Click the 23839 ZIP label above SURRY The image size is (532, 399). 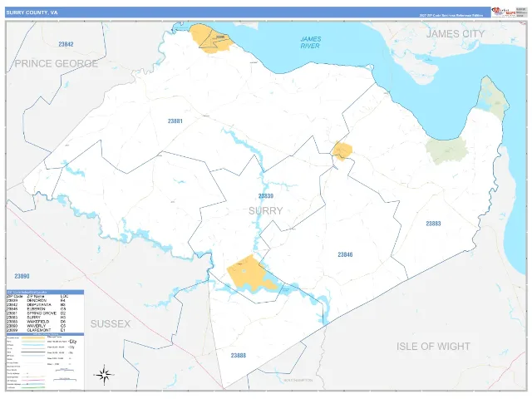point(266,196)
